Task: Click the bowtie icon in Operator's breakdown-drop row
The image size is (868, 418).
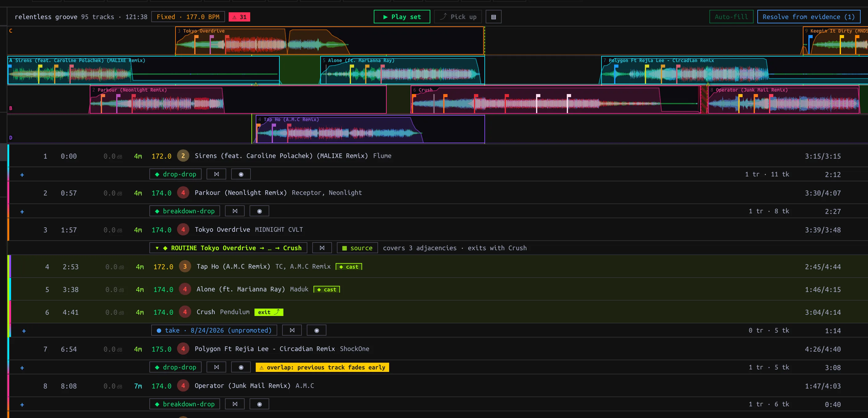Action: point(235,404)
